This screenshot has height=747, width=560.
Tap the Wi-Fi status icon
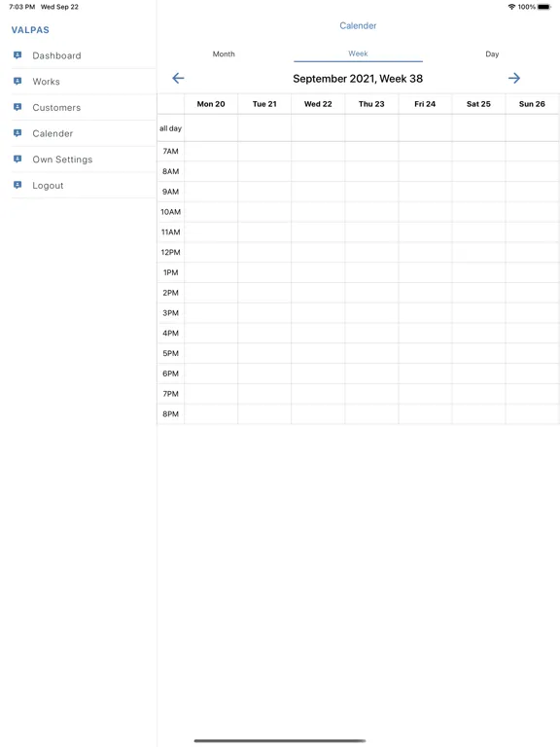click(x=512, y=7)
